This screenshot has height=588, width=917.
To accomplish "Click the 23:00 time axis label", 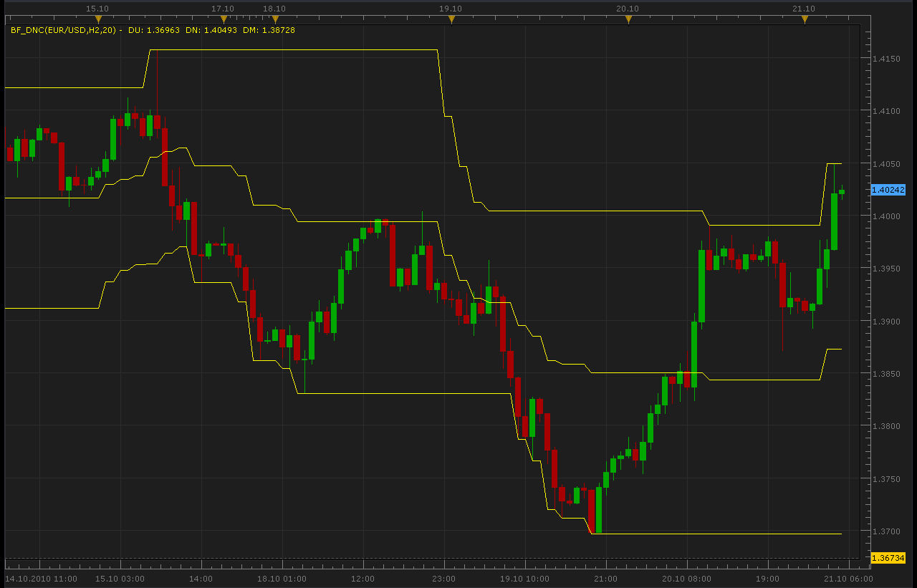I will 444,579.
